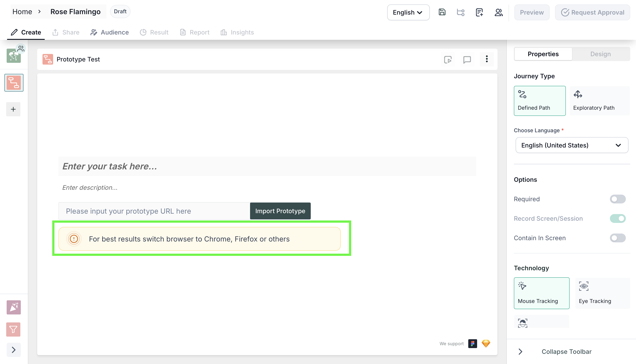This screenshot has width=636, height=364.
Task: Click the Rose Flamingo project name
Action: coord(75,11)
